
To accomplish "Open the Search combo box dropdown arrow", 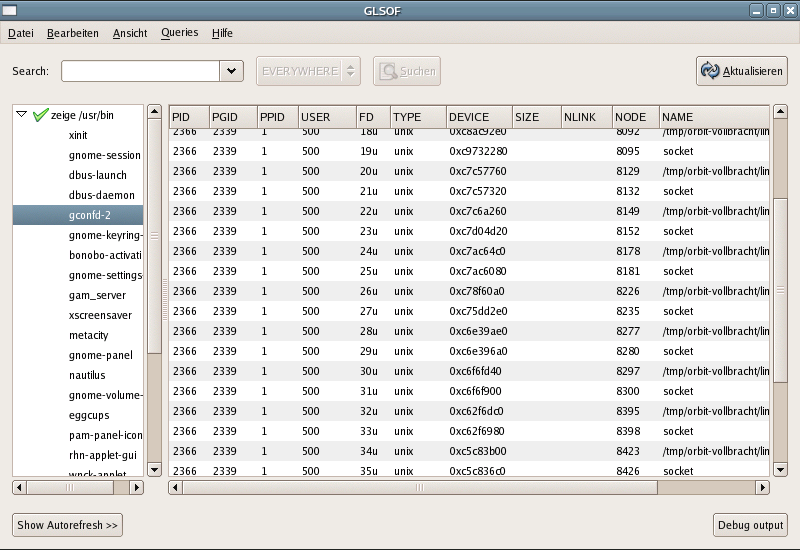I will point(231,71).
